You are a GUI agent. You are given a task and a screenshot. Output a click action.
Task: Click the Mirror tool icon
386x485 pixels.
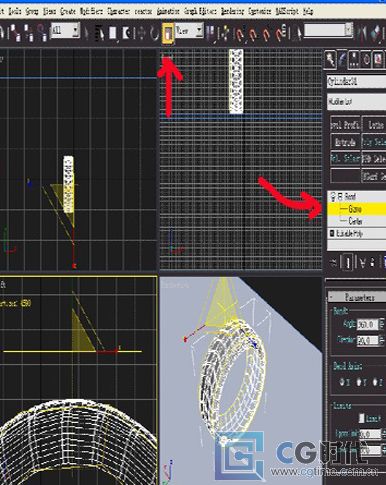pos(363,33)
